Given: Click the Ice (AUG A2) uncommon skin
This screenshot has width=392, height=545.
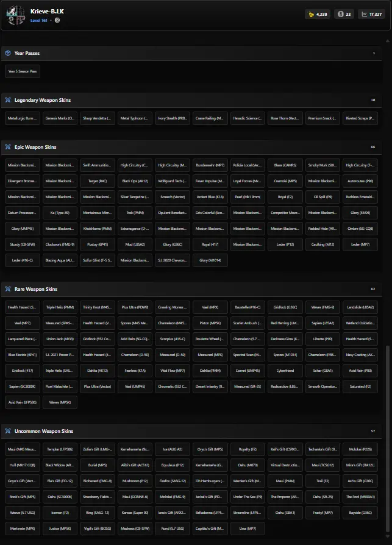Looking at the screenshot, I should (173, 449).
